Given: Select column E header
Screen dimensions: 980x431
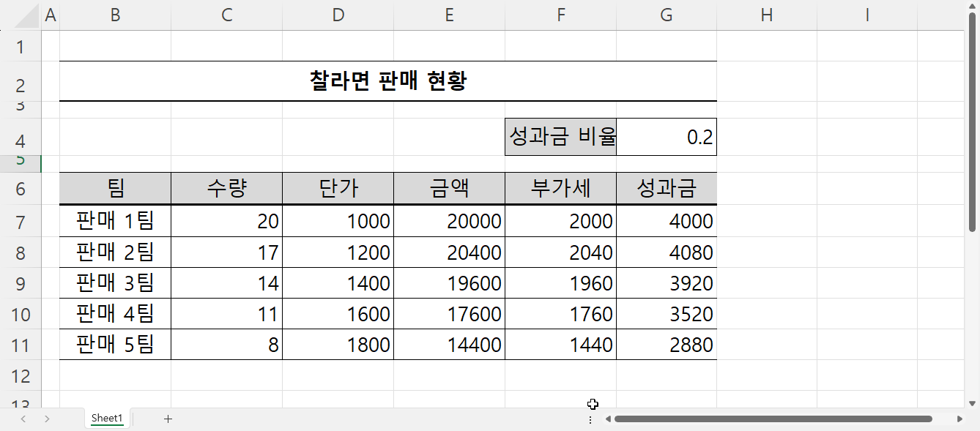Looking at the screenshot, I should [450, 15].
